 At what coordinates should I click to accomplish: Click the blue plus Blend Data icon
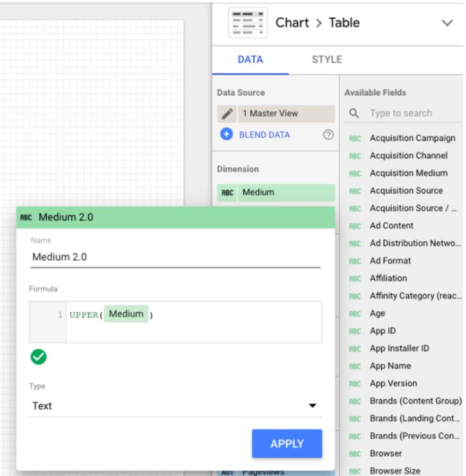[227, 135]
